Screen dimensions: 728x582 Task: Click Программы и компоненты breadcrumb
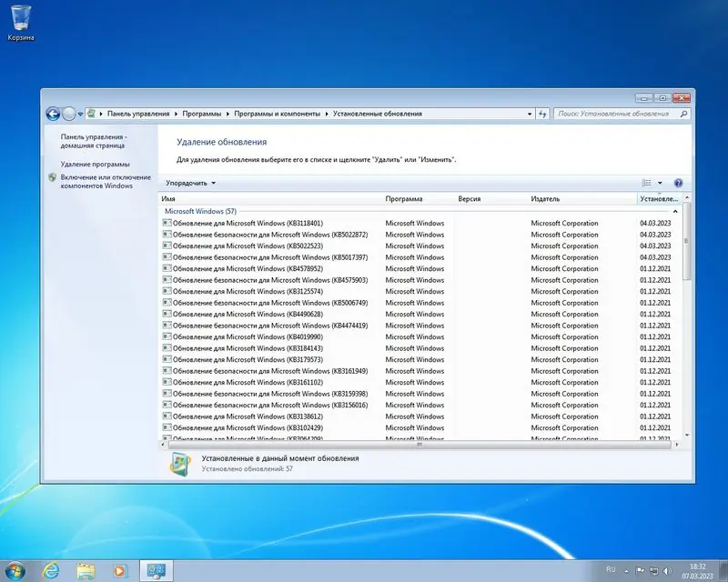pos(278,114)
